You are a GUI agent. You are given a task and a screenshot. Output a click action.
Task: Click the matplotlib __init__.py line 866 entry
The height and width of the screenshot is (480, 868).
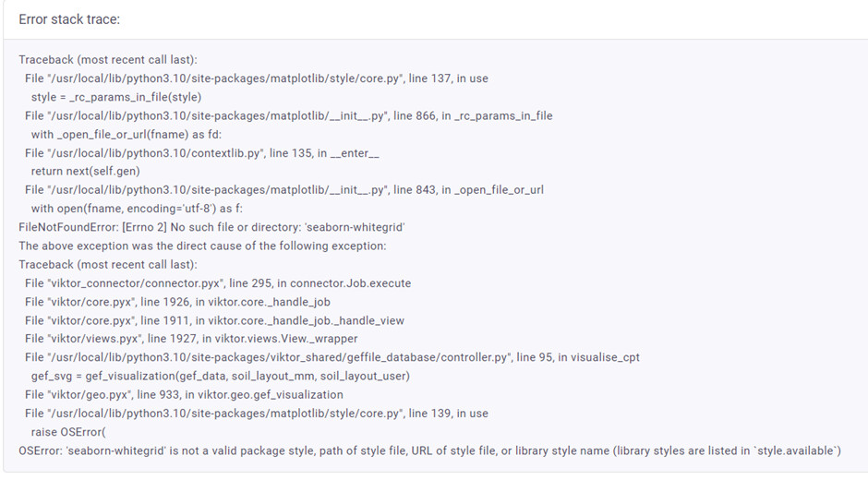(x=288, y=115)
